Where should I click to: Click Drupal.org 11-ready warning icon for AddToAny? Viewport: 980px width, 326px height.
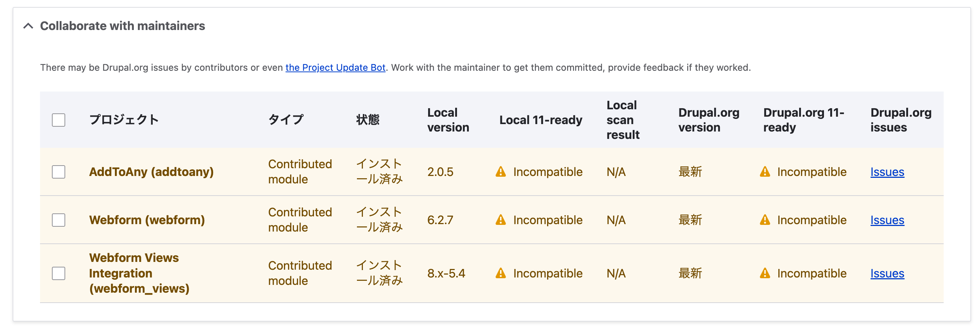click(x=765, y=172)
